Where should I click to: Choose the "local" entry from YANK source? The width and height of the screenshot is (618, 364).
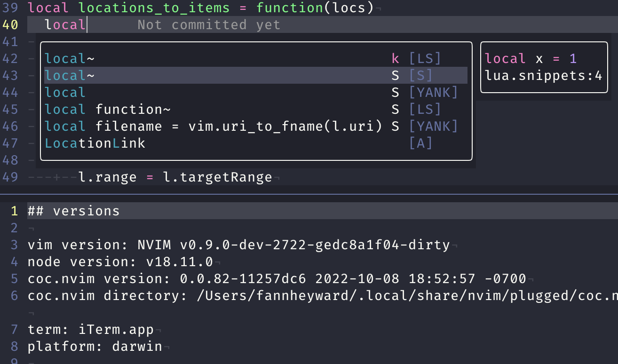pos(64,92)
